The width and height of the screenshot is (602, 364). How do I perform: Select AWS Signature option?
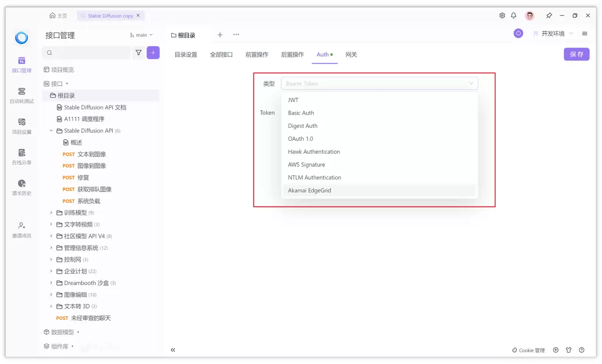pyautogui.click(x=380, y=165)
